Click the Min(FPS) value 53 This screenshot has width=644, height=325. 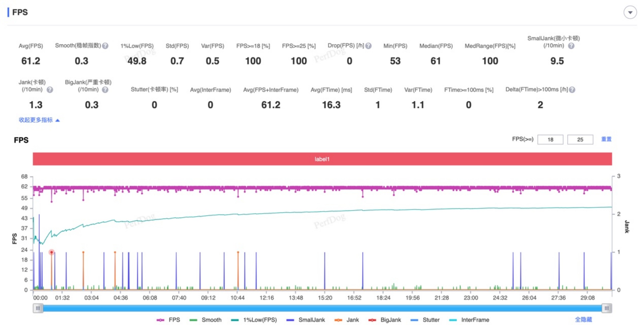[395, 61]
